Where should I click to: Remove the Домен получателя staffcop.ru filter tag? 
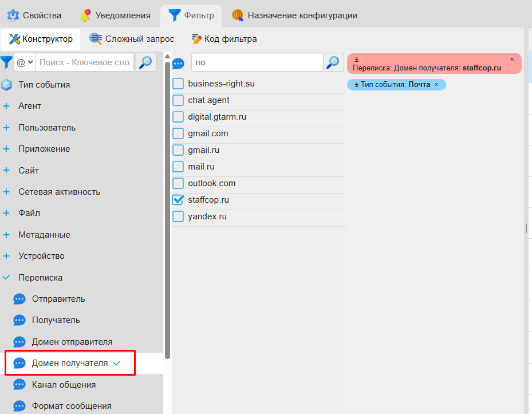click(x=512, y=60)
